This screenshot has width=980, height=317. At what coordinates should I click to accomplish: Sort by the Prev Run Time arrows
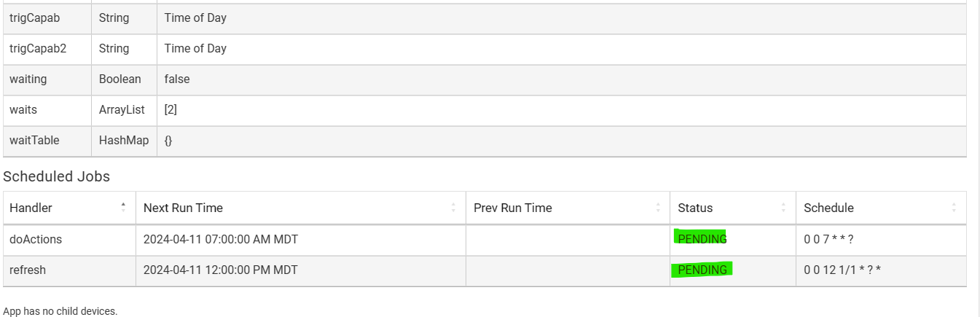pos(658,208)
